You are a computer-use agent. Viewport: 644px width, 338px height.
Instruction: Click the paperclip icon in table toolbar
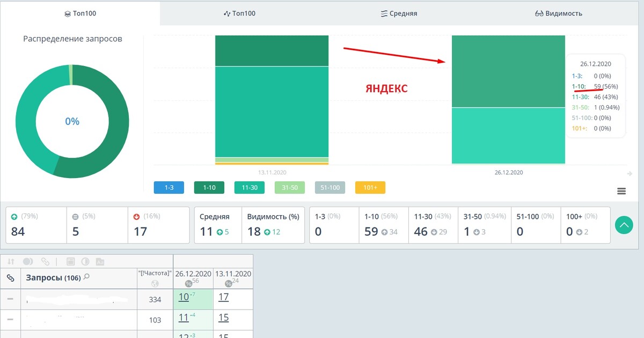(46, 261)
